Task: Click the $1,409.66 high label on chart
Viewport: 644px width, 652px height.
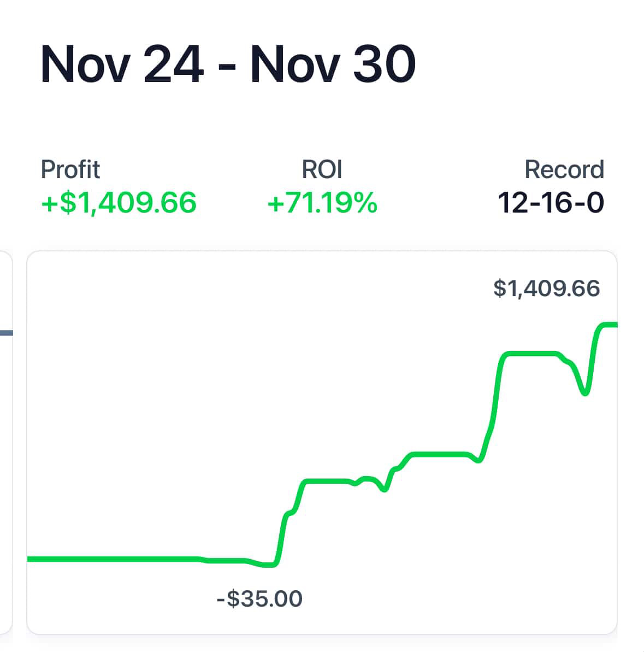Action: pyautogui.click(x=546, y=288)
